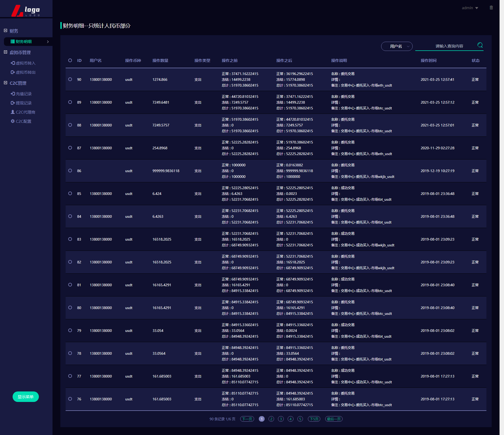Viewport: 504px width, 435px height.
Task: Toggle the select-all radio in table header
Action: click(70, 60)
